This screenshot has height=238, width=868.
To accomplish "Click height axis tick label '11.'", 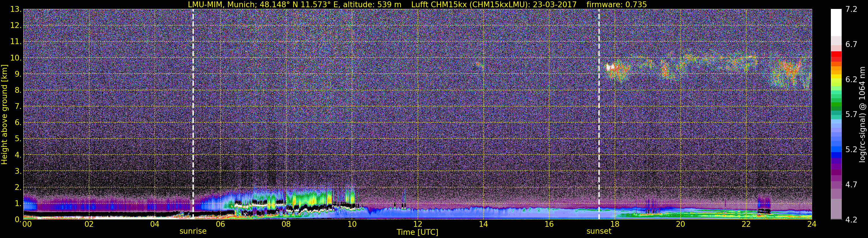I will [16, 41].
